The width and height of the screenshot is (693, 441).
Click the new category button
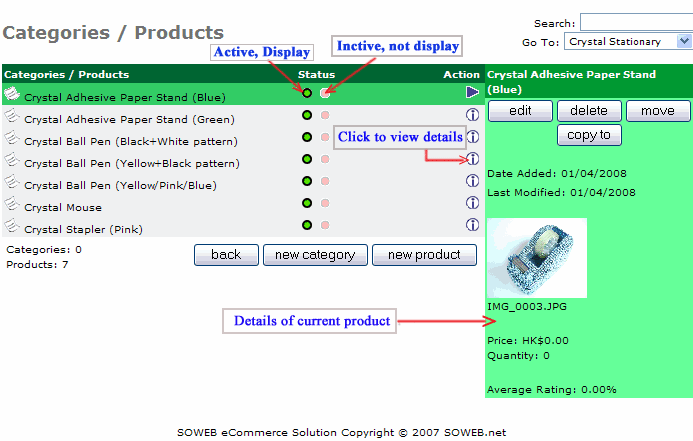(x=315, y=254)
